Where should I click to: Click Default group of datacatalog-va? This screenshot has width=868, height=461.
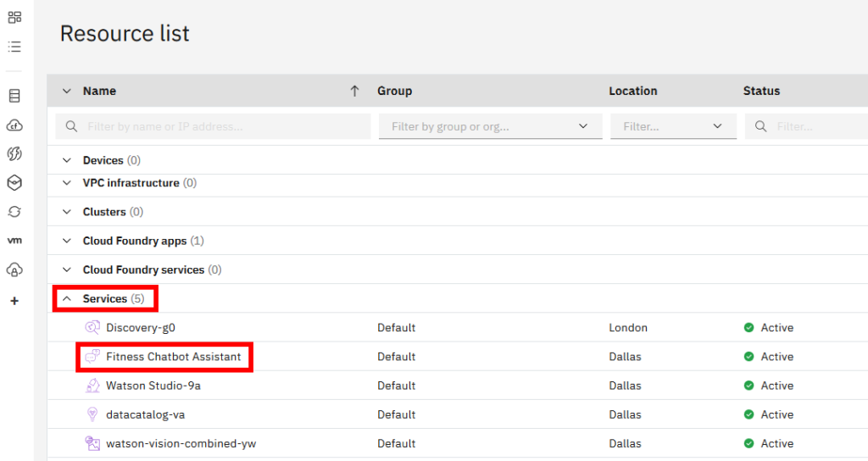pyautogui.click(x=397, y=414)
